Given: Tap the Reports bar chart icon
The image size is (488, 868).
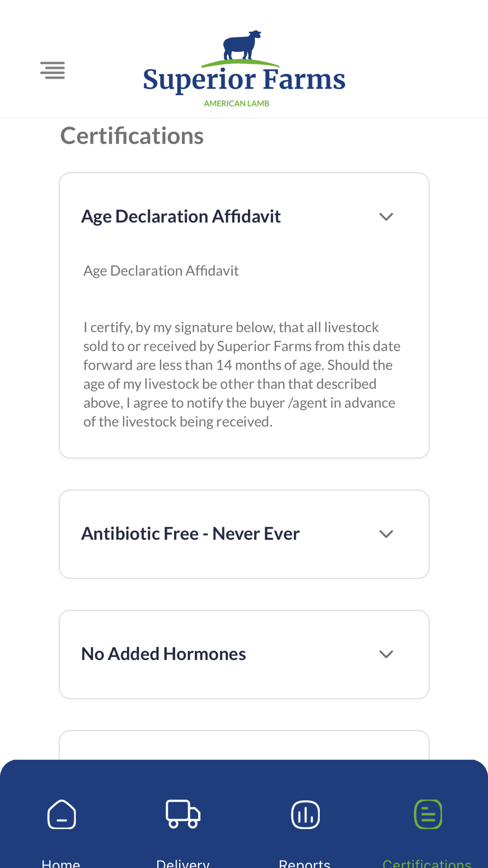Looking at the screenshot, I should click(305, 814).
